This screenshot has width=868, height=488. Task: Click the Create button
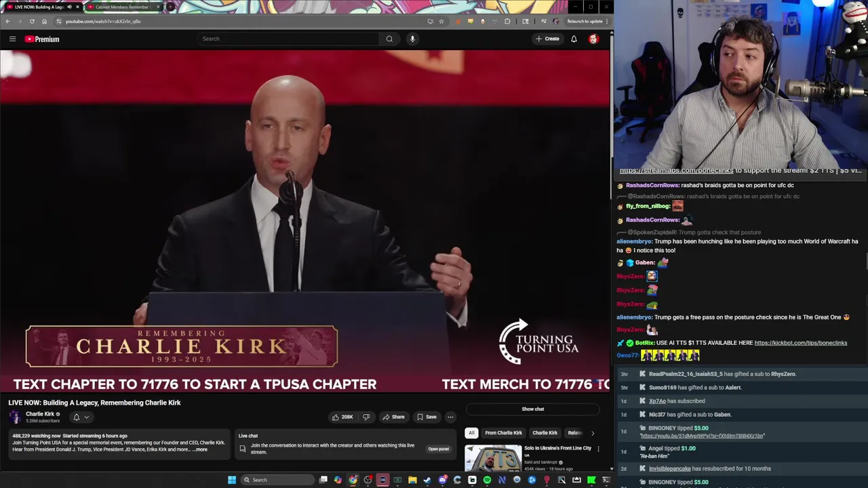(547, 39)
